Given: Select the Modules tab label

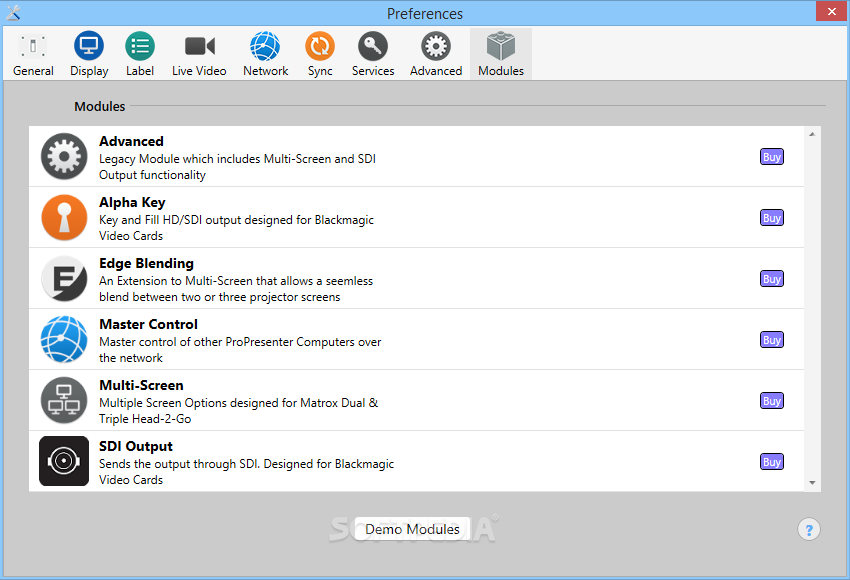Looking at the screenshot, I should coord(501,71).
